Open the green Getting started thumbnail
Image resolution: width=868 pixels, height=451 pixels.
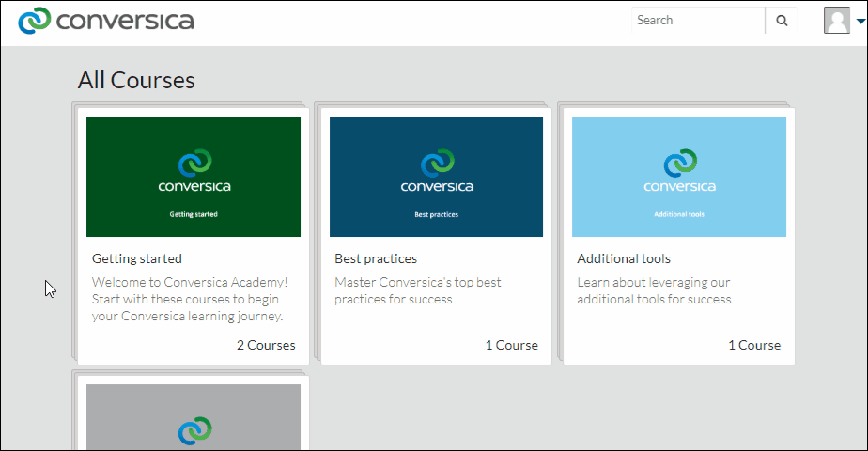[194, 177]
